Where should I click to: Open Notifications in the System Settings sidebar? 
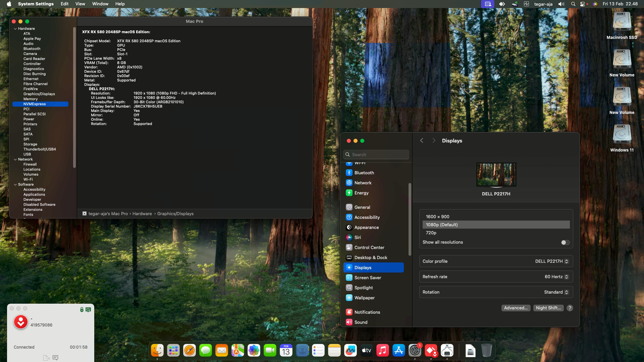click(374, 312)
